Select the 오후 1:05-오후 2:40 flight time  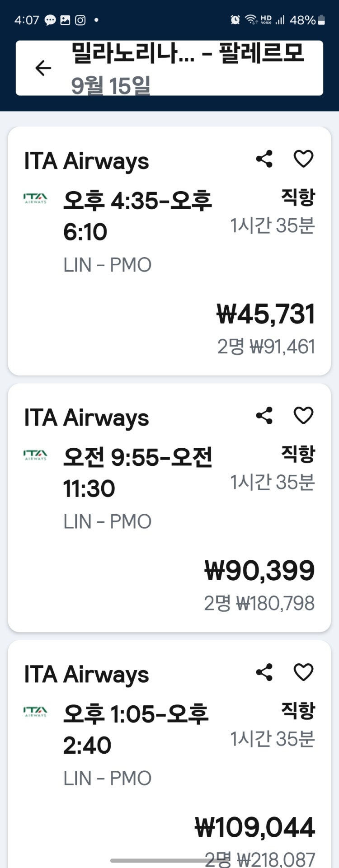click(x=136, y=729)
